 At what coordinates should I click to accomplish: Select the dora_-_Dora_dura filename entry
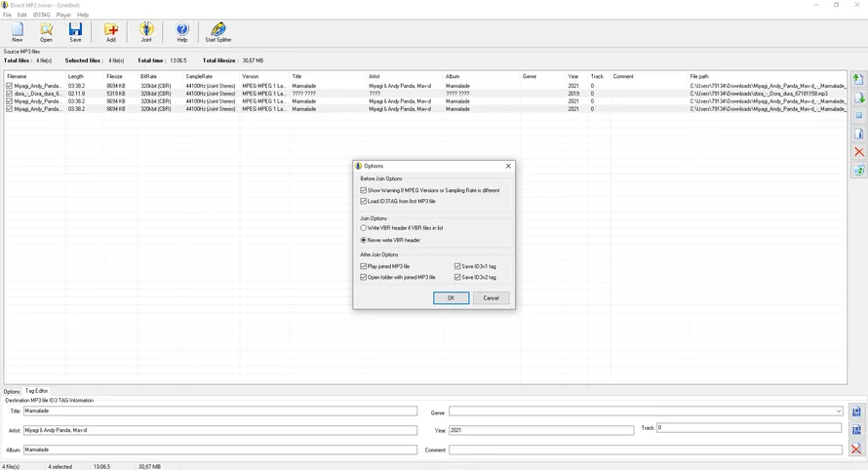coord(38,94)
